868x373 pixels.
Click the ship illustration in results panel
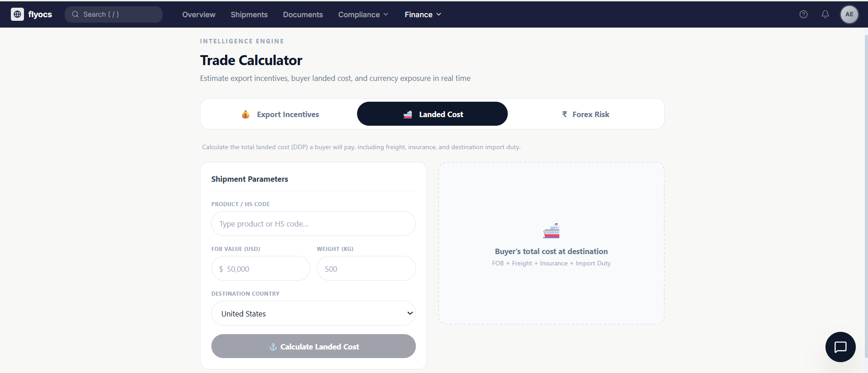tap(551, 231)
